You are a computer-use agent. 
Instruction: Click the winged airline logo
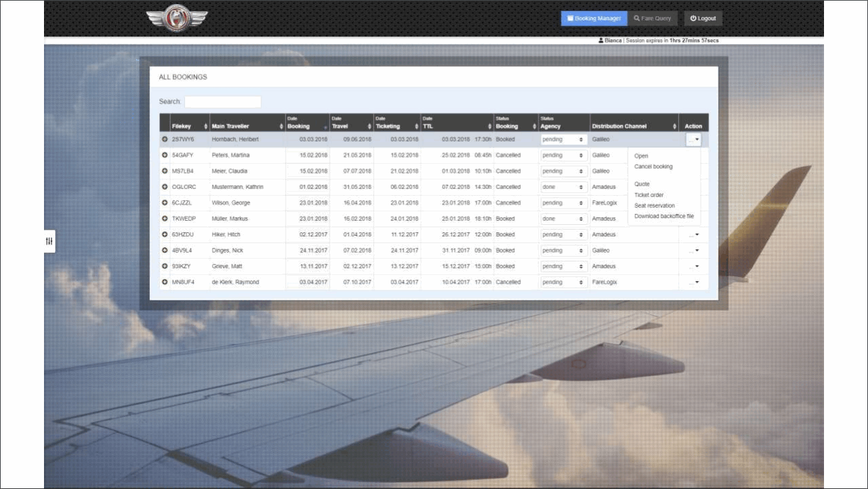coord(177,19)
